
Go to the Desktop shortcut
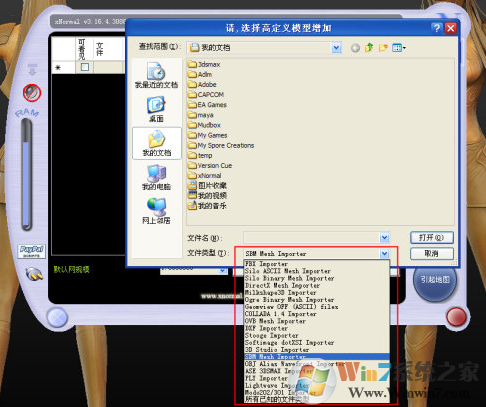pyautogui.click(x=156, y=109)
